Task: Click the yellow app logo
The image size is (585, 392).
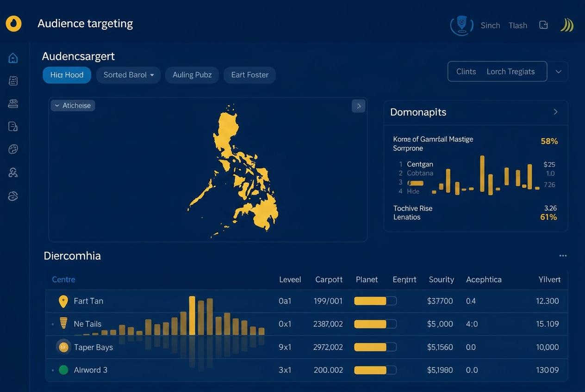Action: pyautogui.click(x=13, y=23)
